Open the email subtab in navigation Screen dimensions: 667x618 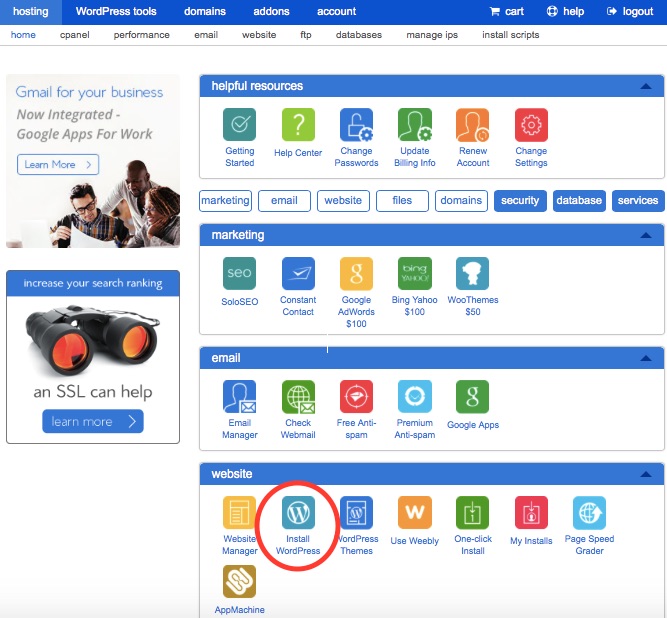(206, 35)
